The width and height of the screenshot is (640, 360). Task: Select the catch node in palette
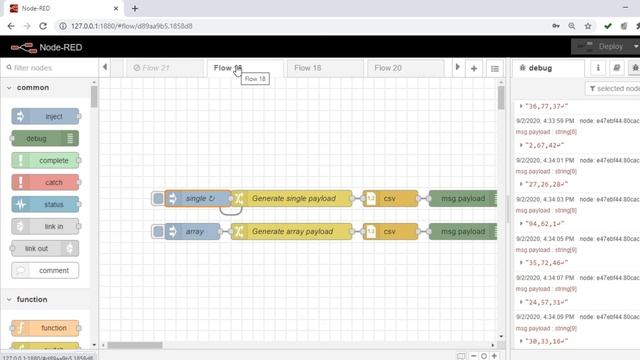click(x=45, y=182)
